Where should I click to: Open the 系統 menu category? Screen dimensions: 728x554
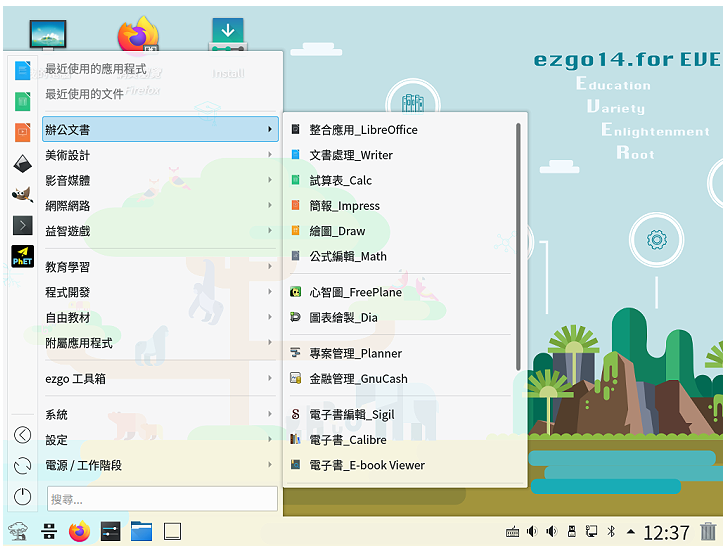[160, 415]
